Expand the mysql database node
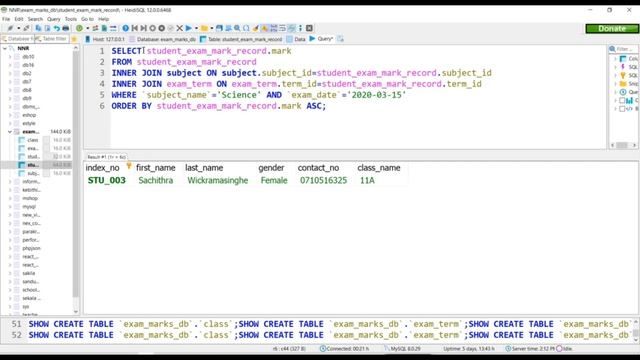This screenshot has width=640, height=360. coord(10,207)
